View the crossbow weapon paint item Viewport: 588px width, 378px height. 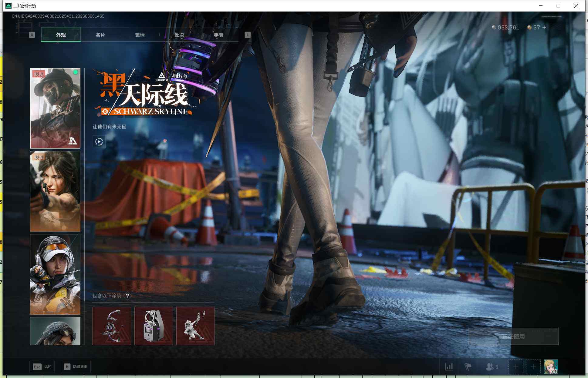pos(112,326)
